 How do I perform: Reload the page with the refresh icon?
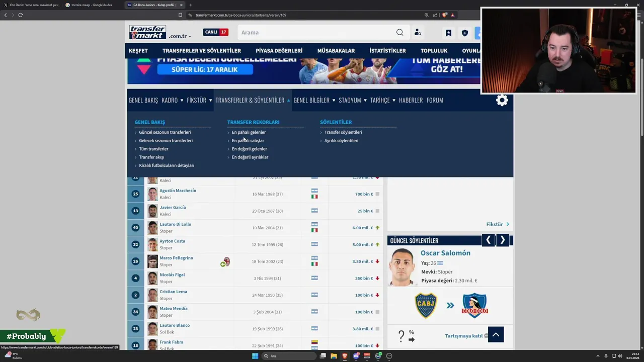tap(20, 15)
